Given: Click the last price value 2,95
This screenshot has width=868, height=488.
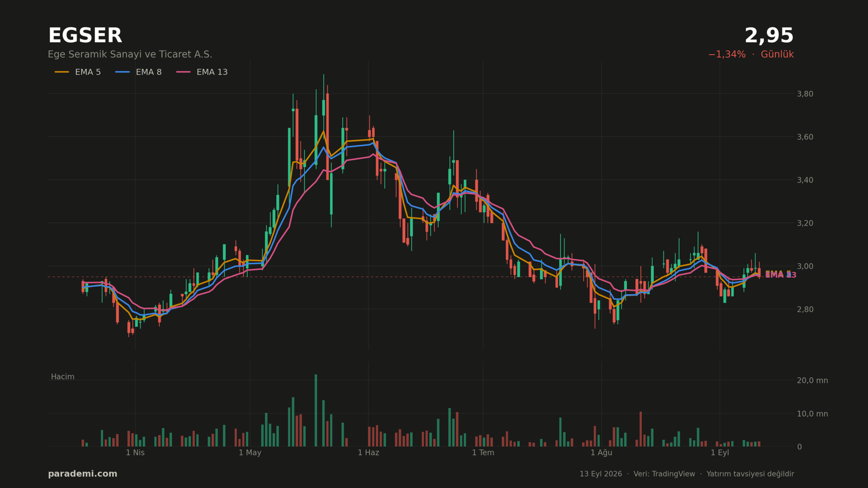Looking at the screenshot, I should (769, 36).
